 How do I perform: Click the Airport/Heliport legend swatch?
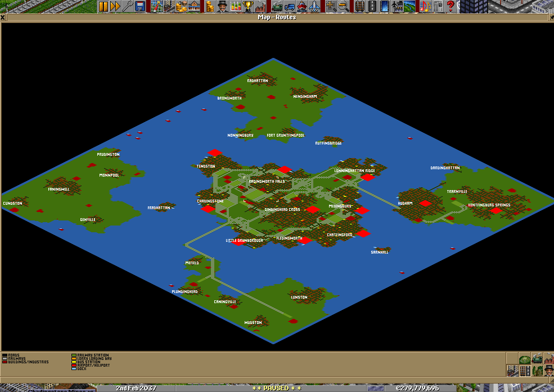click(x=74, y=365)
